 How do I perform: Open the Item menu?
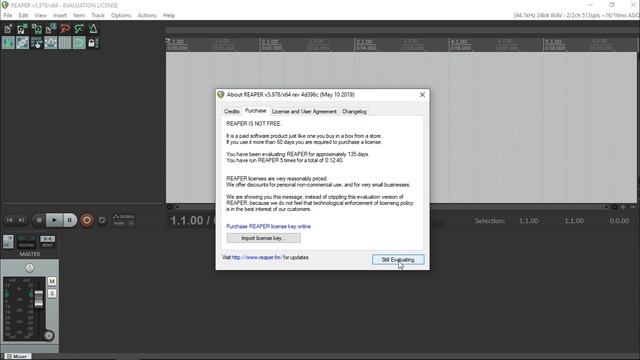pyautogui.click(x=79, y=16)
